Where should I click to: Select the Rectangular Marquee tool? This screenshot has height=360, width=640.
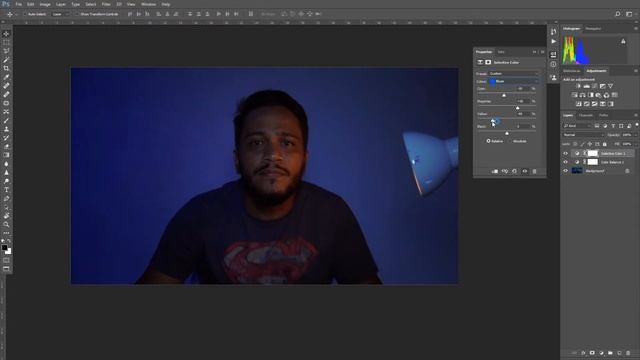point(6,42)
